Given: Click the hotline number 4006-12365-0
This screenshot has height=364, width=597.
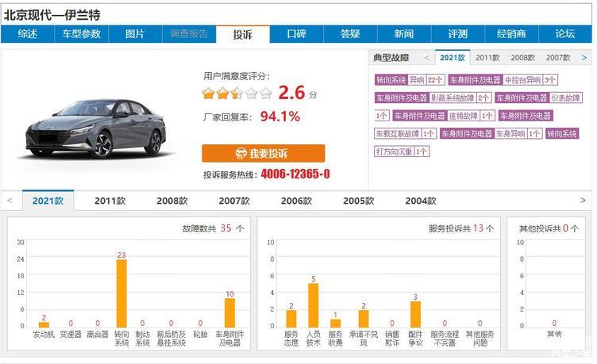Looking at the screenshot, I should click(295, 174).
